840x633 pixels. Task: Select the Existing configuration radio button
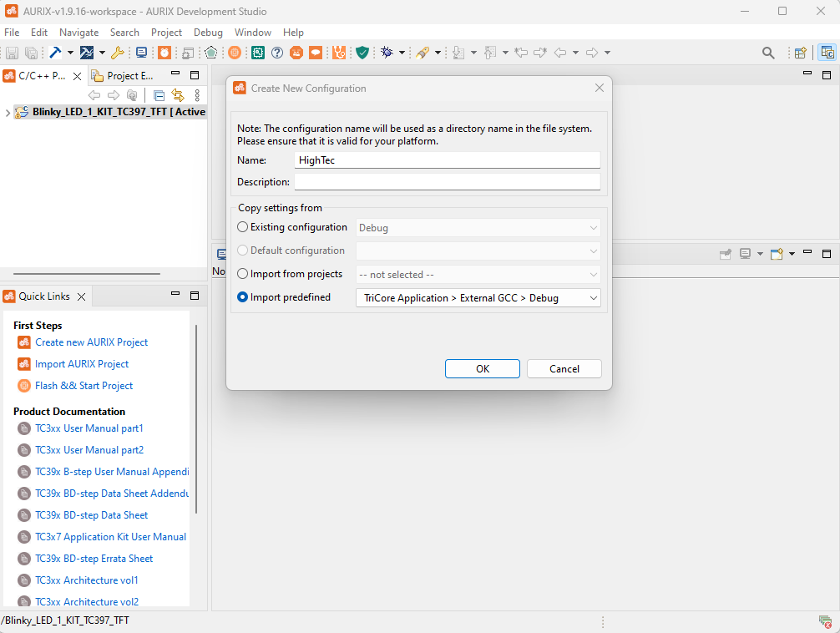(x=243, y=227)
